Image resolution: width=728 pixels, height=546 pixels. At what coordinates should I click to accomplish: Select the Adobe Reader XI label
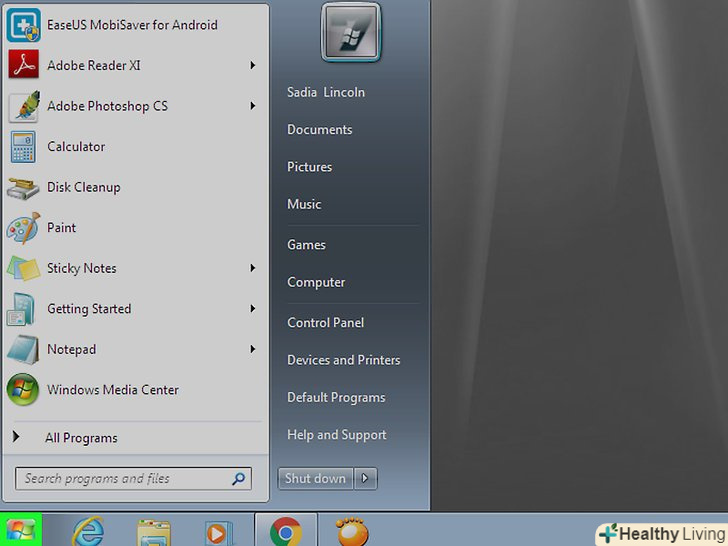coord(93,65)
